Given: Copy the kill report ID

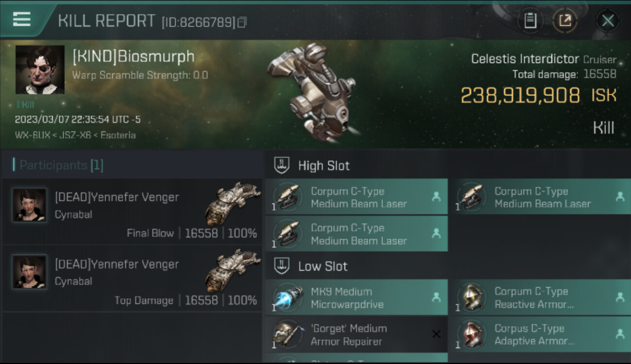Looking at the screenshot, I should point(242,22).
